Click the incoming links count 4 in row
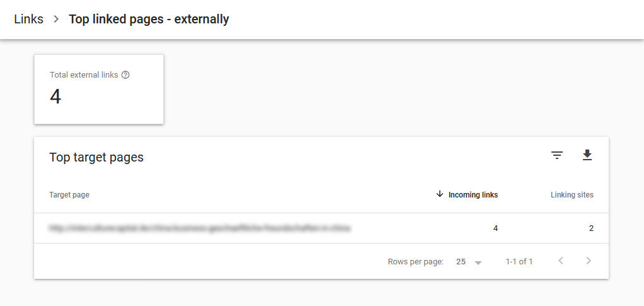 (x=495, y=228)
